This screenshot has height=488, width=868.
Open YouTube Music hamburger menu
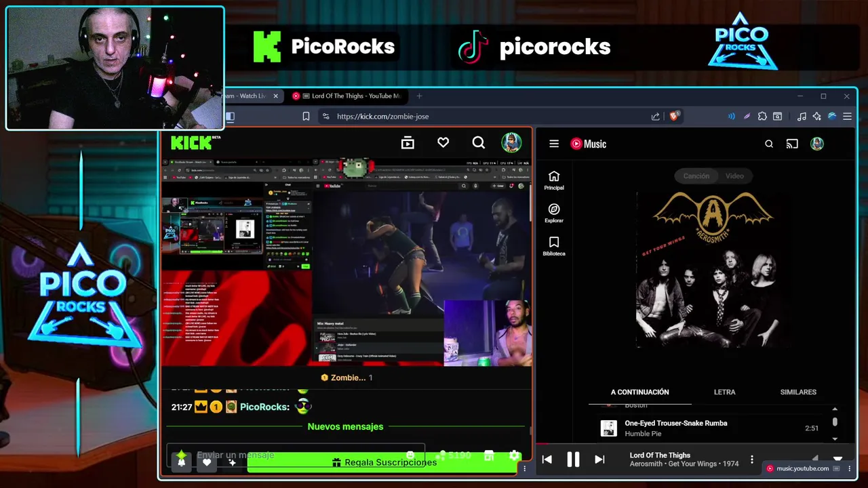point(554,144)
